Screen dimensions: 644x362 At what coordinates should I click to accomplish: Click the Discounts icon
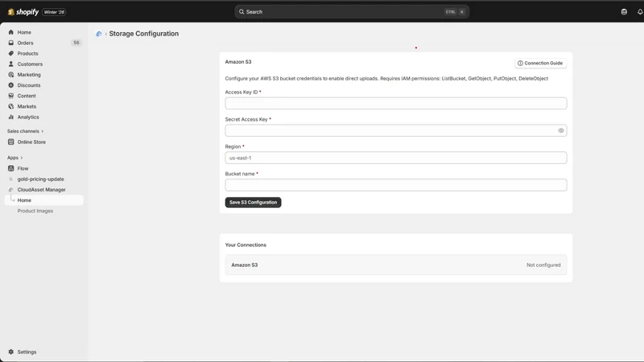click(11, 85)
